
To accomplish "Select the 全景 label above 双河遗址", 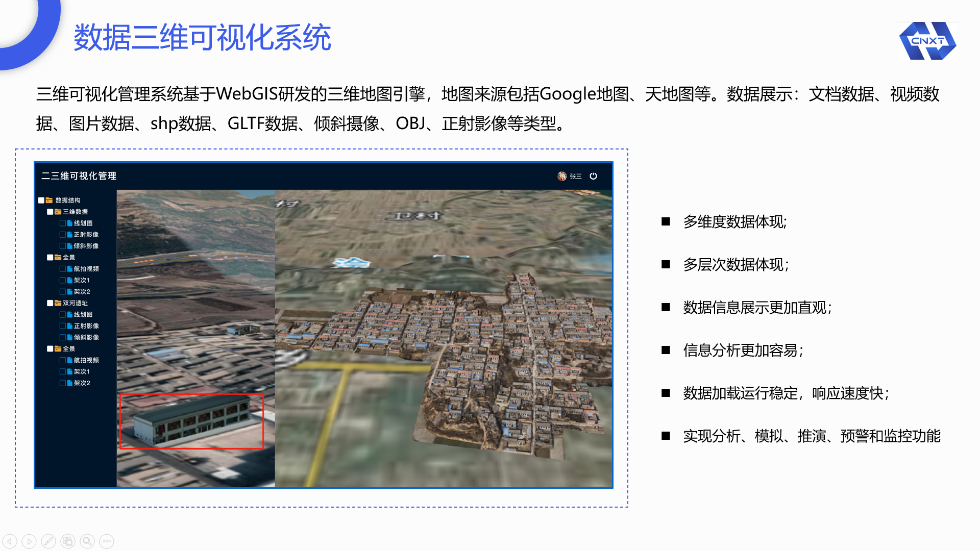I will (x=69, y=258).
